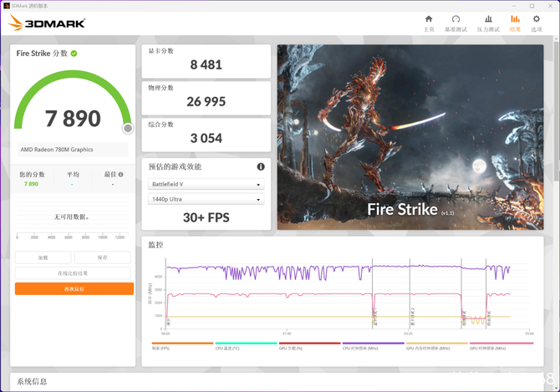Click the 保存 (Save) button

[103, 258]
